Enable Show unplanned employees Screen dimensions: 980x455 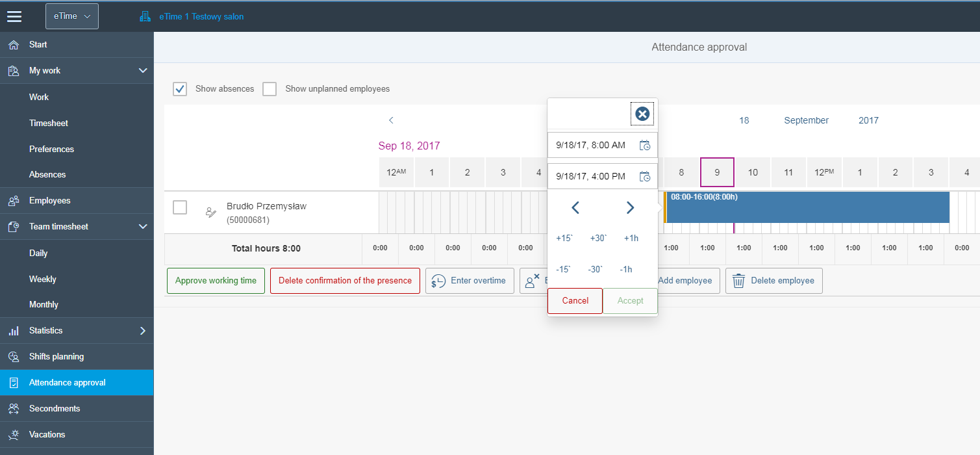[x=270, y=88]
